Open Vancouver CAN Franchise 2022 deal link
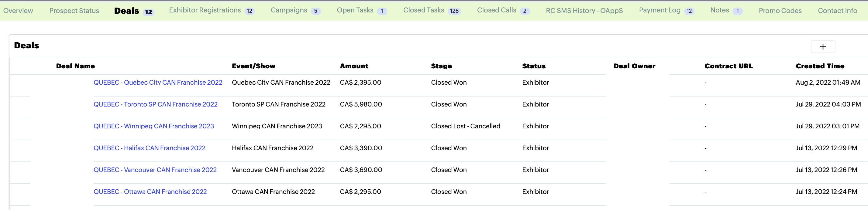The image size is (868, 210). click(155, 170)
